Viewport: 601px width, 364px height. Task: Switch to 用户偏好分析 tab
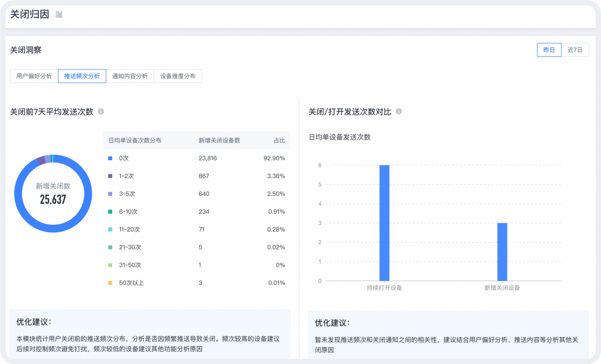(34, 76)
